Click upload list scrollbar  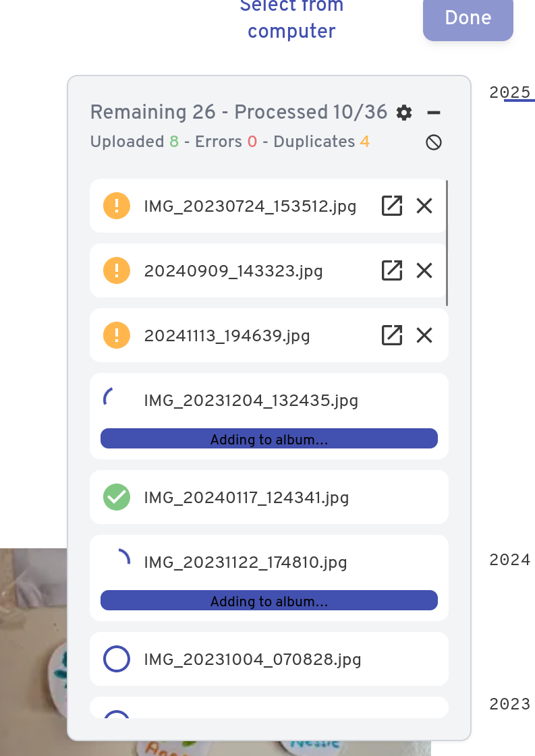[x=447, y=243]
